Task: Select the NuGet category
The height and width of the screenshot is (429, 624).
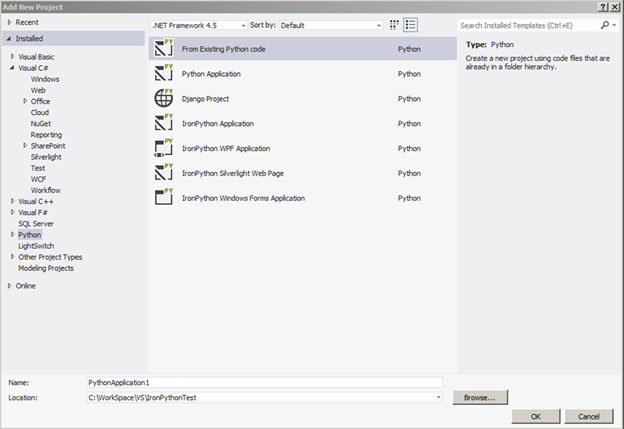Action: pos(41,124)
